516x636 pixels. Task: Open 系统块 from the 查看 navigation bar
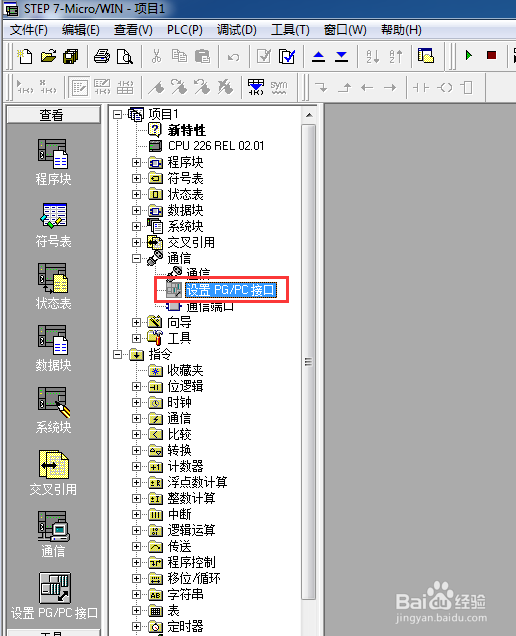53,410
